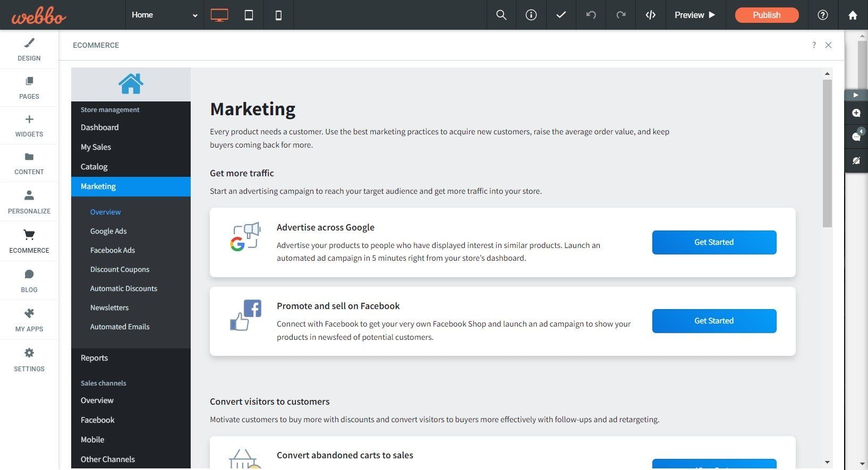Open Ecommerce panel help question mark
This screenshot has height=470, width=868.
coord(814,45)
